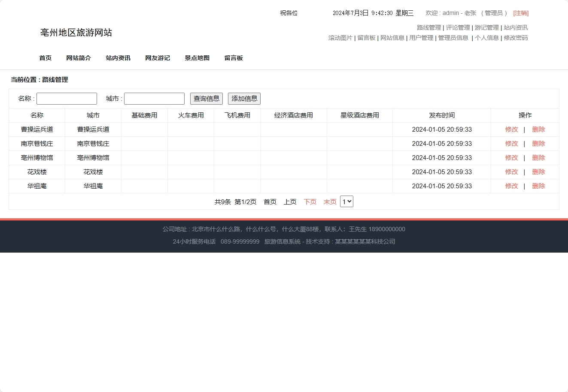Click the 第1/2页 page indicator
The image size is (568, 392).
(x=246, y=202)
